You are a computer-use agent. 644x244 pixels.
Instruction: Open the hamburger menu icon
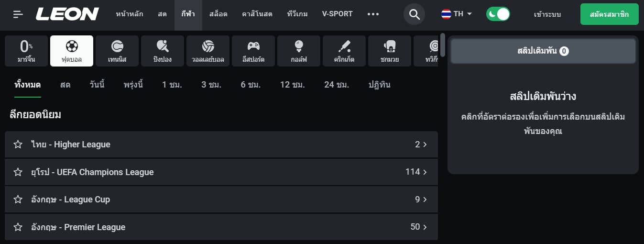tap(18, 14)
